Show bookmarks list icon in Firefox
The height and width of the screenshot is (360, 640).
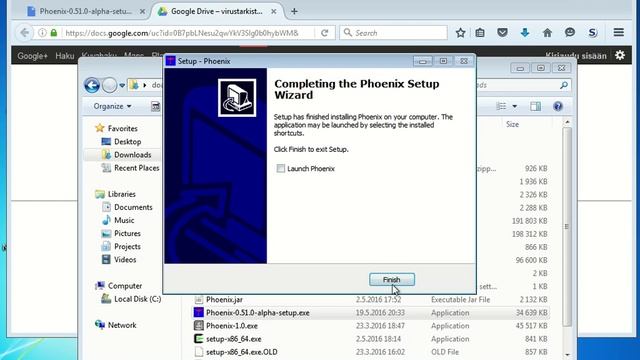[480, 33]
